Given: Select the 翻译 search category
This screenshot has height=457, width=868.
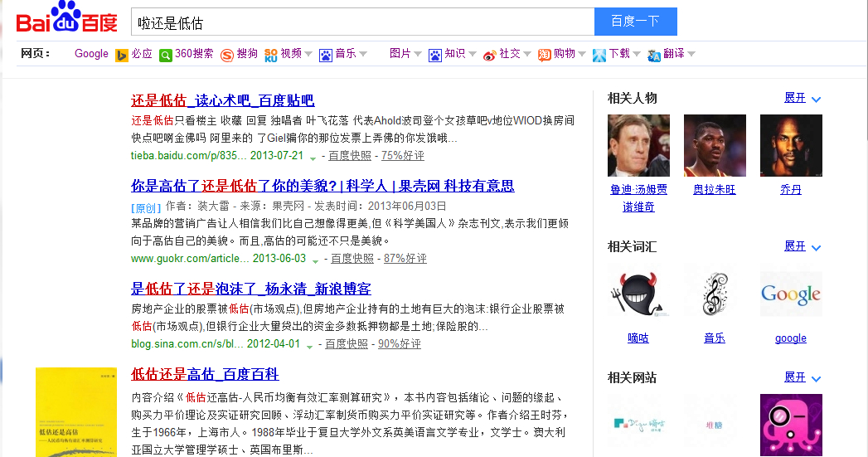Looking at the screenshot, I should tap(674, 54).
